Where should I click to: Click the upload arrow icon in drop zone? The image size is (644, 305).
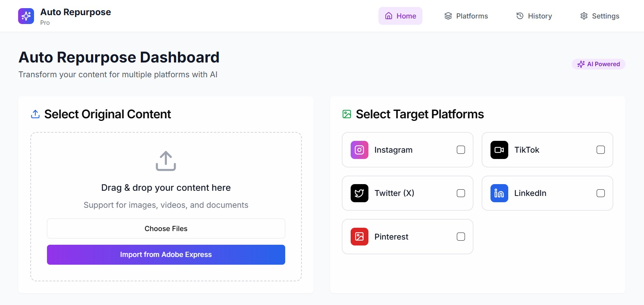point(166,161)
